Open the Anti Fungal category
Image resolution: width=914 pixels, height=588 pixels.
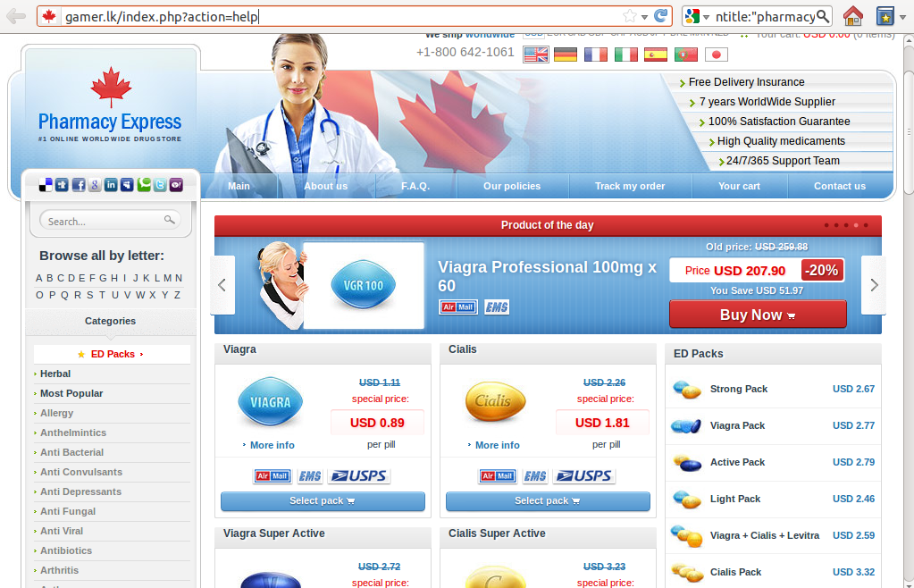[68, 511]
